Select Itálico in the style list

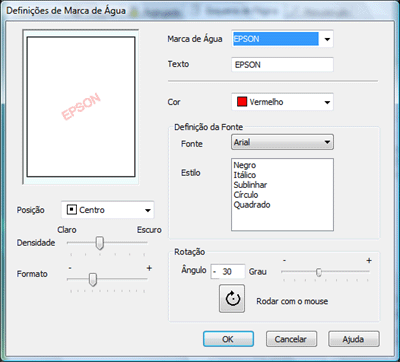[245, 175]
